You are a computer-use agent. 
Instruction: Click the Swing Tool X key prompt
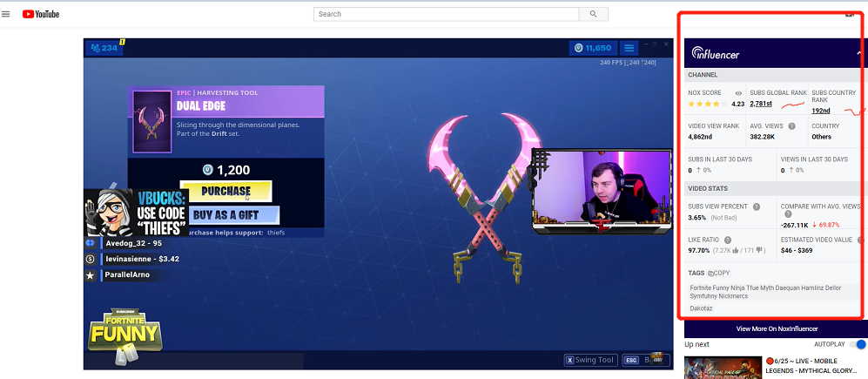coord(590,360)
